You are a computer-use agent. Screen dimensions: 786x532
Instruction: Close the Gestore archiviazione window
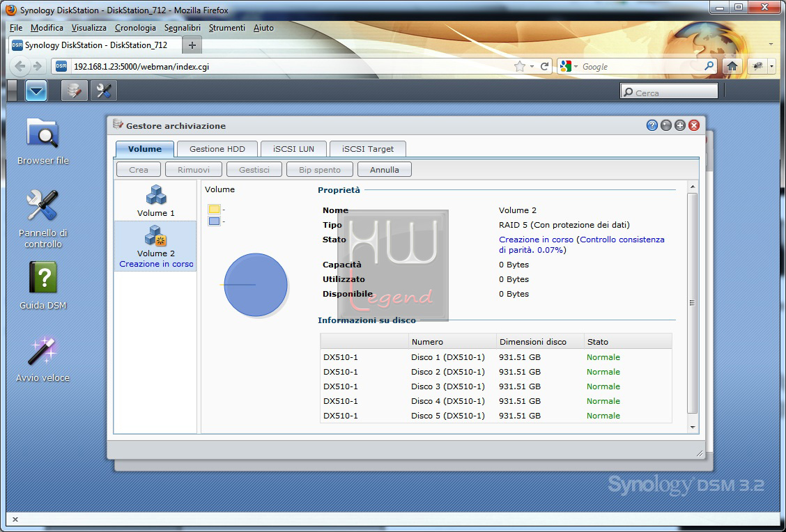[694, 125]
